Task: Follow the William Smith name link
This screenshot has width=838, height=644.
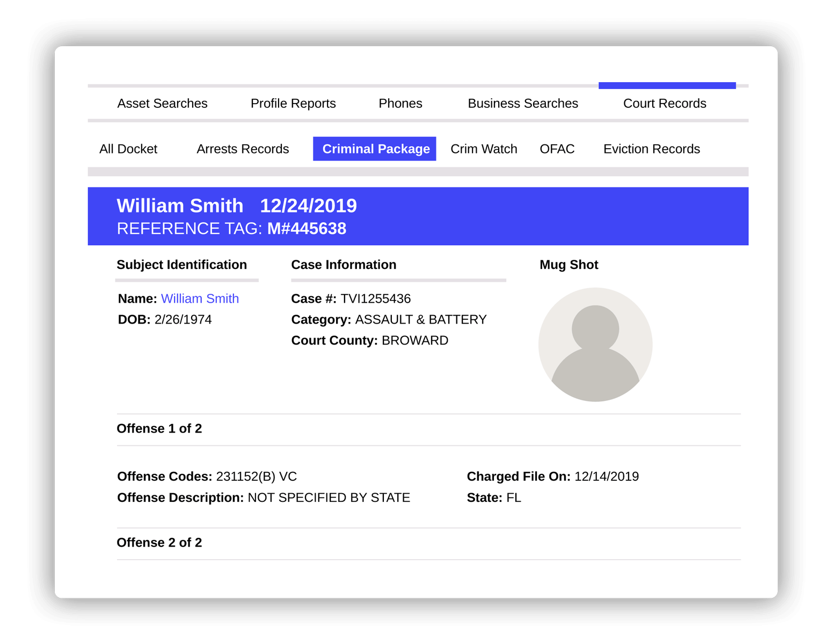Action: click(200, 298)
